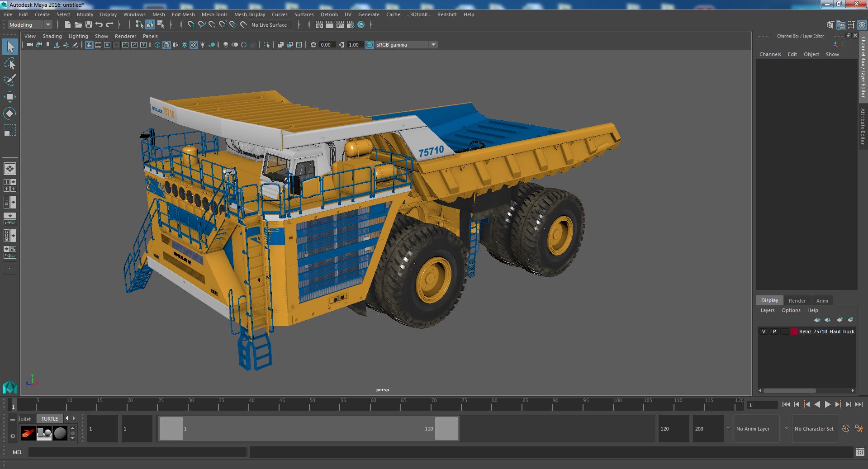Select the TURTLE shelf tab
Screen dimensions: 868x469
point(50,419)
